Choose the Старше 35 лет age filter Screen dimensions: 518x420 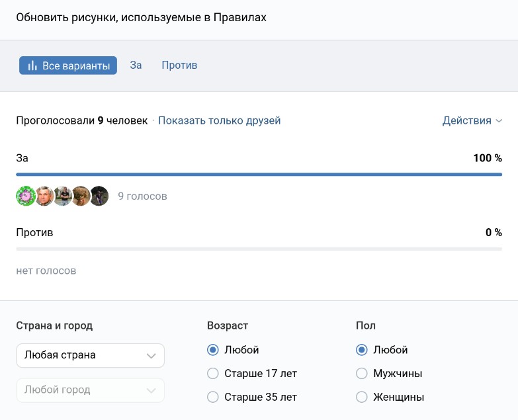pos(213,398)
